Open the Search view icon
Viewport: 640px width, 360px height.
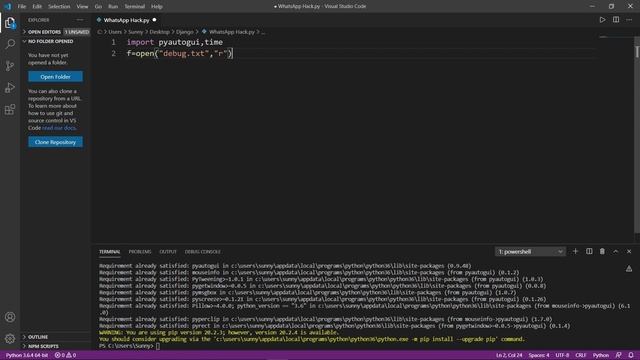(x=10, y=44)
